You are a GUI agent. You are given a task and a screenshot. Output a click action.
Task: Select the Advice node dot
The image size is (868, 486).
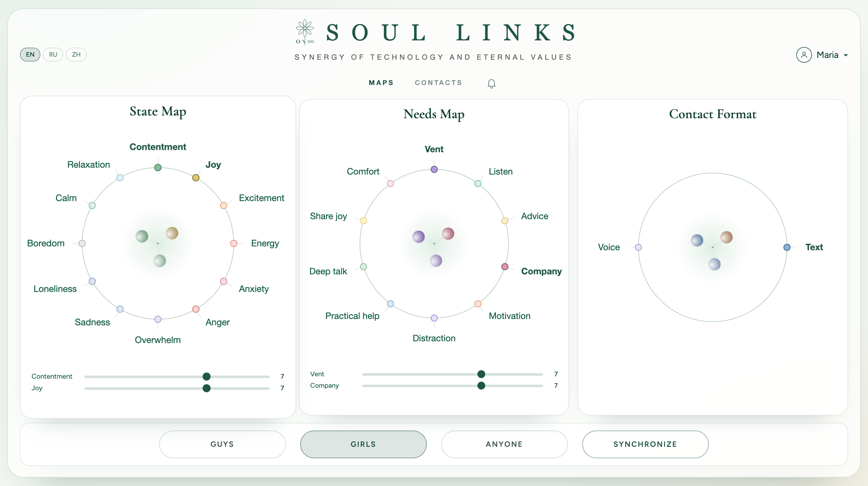coord(505,221)
